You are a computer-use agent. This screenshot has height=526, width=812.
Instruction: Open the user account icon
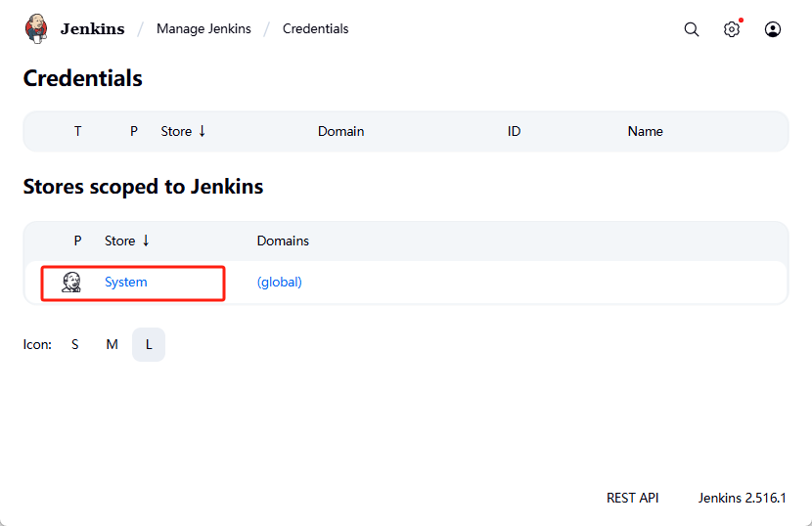[x=773, y=29]
